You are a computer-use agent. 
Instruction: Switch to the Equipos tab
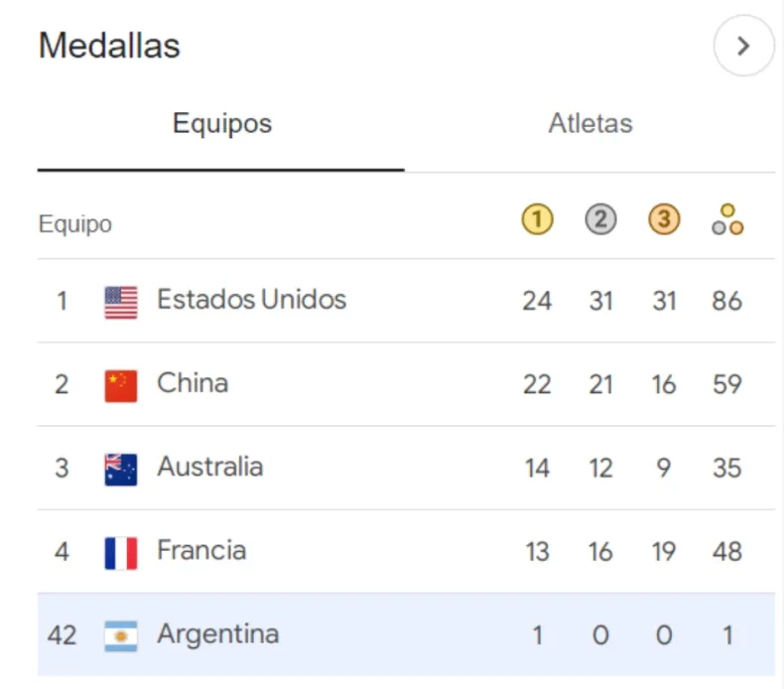coord(221,124)
